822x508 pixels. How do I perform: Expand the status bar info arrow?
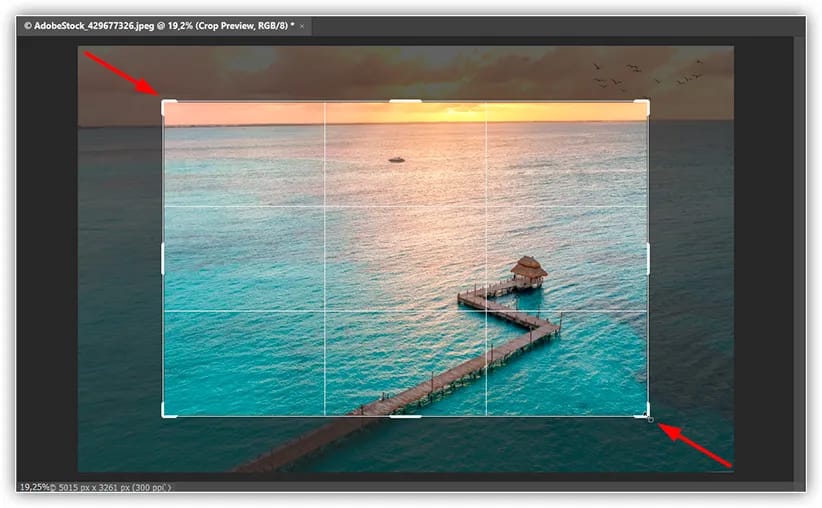pos(169,488)
